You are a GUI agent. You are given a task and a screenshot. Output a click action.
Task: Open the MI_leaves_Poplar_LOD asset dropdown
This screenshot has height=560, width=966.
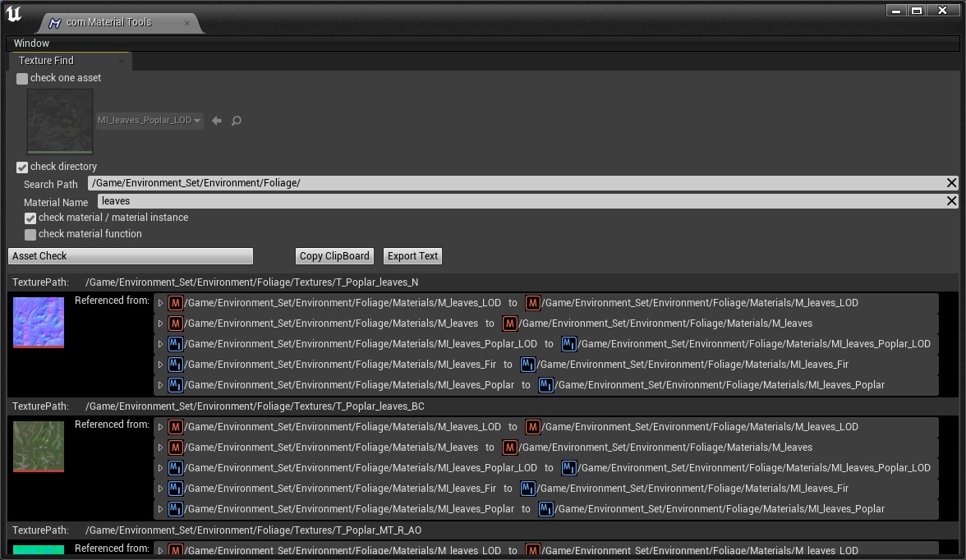(149, 121)
